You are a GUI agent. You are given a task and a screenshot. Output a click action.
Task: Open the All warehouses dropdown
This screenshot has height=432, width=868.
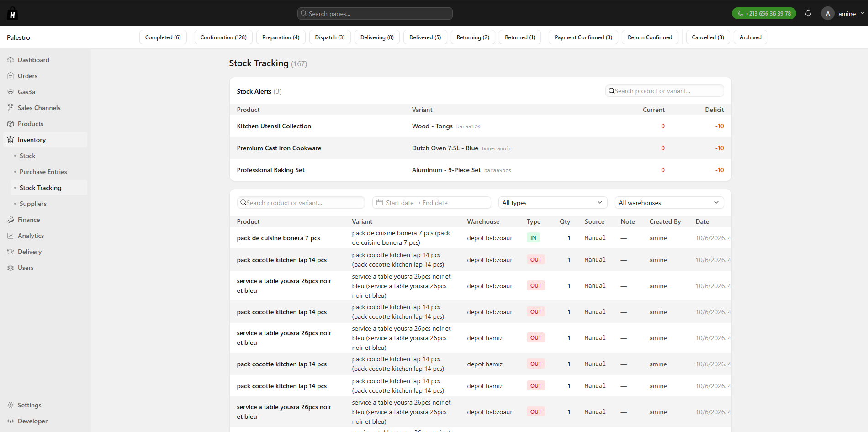pyautogui.click(x=669, y=203)
